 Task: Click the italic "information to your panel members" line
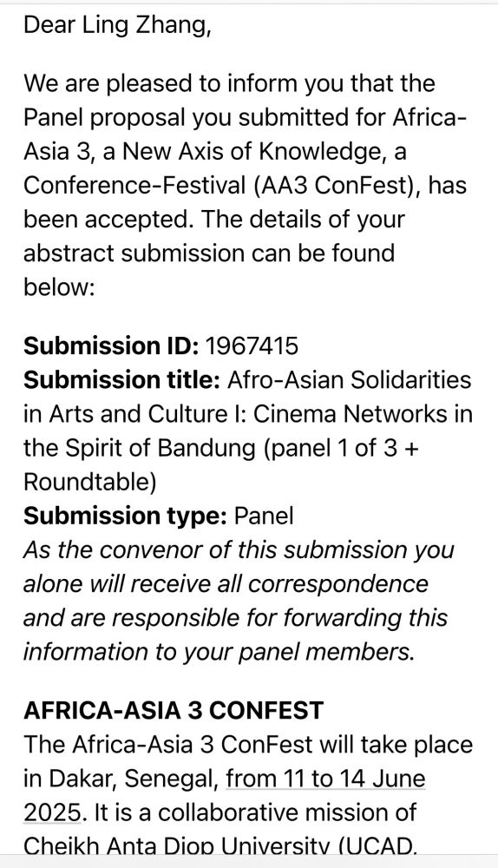(220, 652)
